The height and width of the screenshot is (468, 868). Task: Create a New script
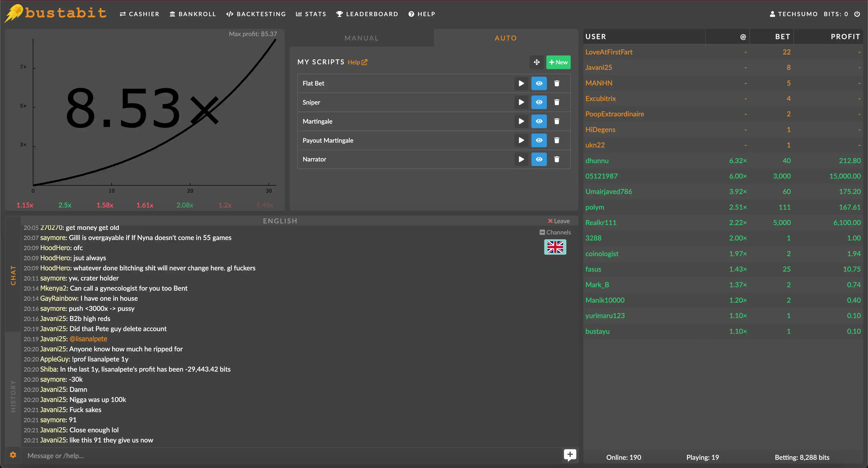pos(558,62)
